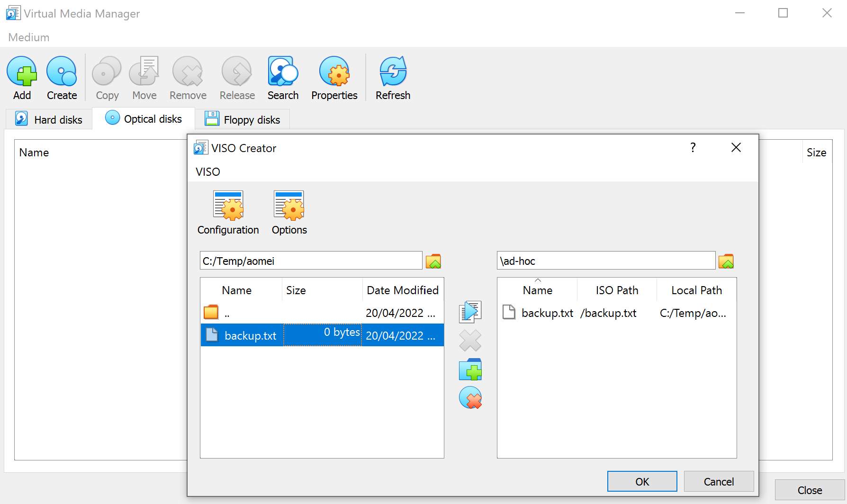Sort VISO content by Local Path column
847x504 pixels.
point(697,290)
